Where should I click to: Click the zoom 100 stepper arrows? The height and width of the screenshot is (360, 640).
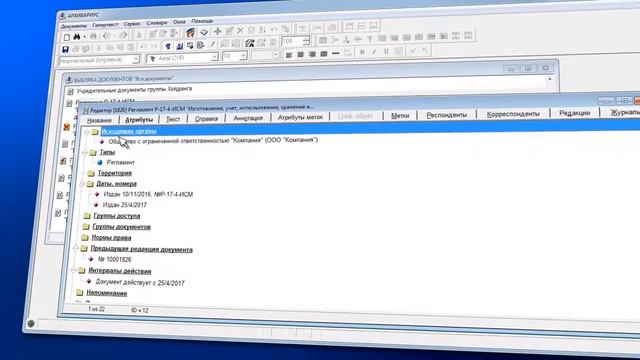click(x=306, y=40)
